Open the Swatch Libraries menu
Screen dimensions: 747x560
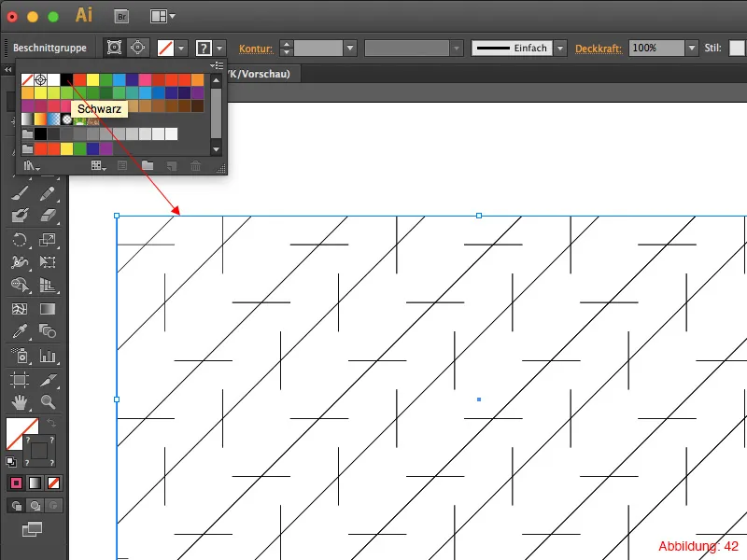[32, 166]
